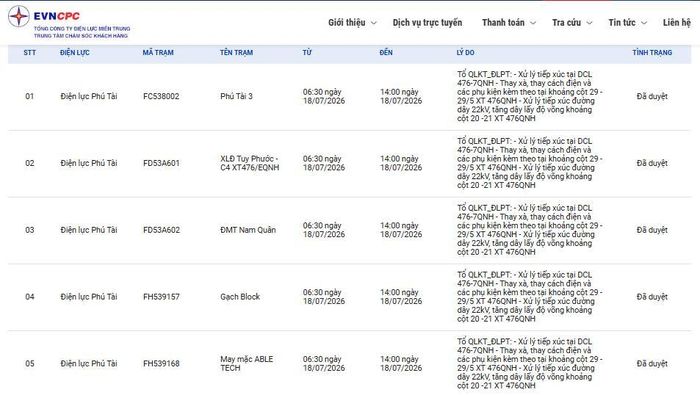Click row number 01

coord(29,96)
